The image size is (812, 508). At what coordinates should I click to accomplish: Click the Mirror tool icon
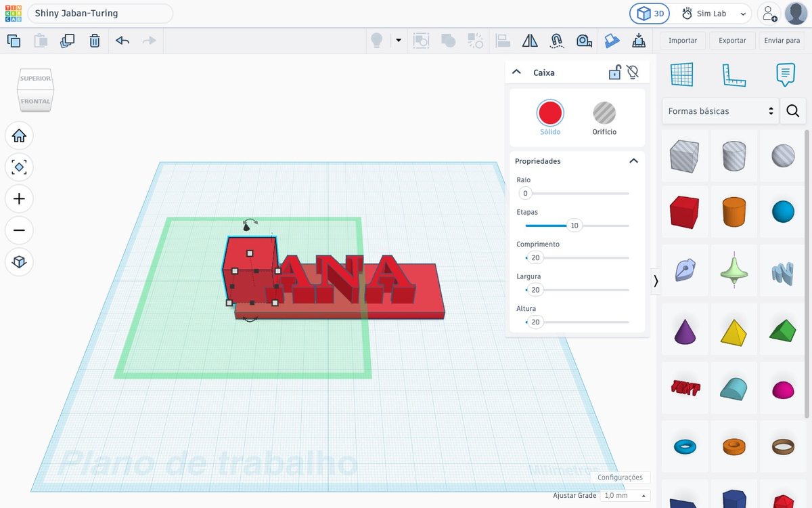pyautogui.click(x=530, y=41)
